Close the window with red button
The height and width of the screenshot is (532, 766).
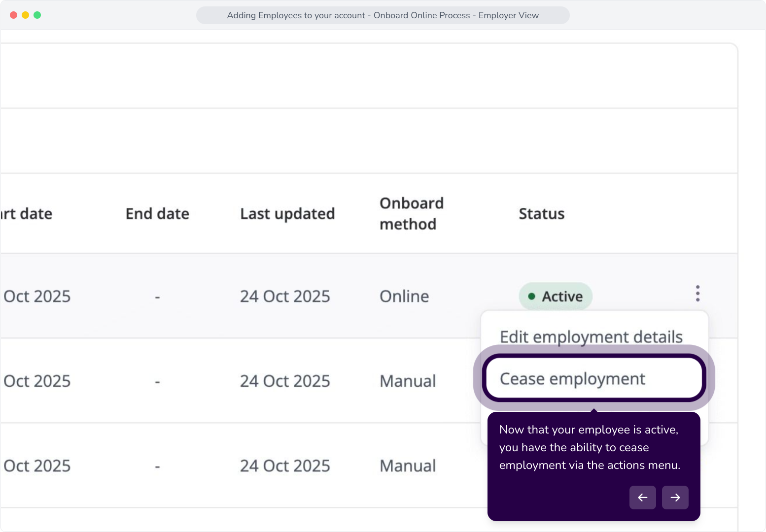(14, 15)
